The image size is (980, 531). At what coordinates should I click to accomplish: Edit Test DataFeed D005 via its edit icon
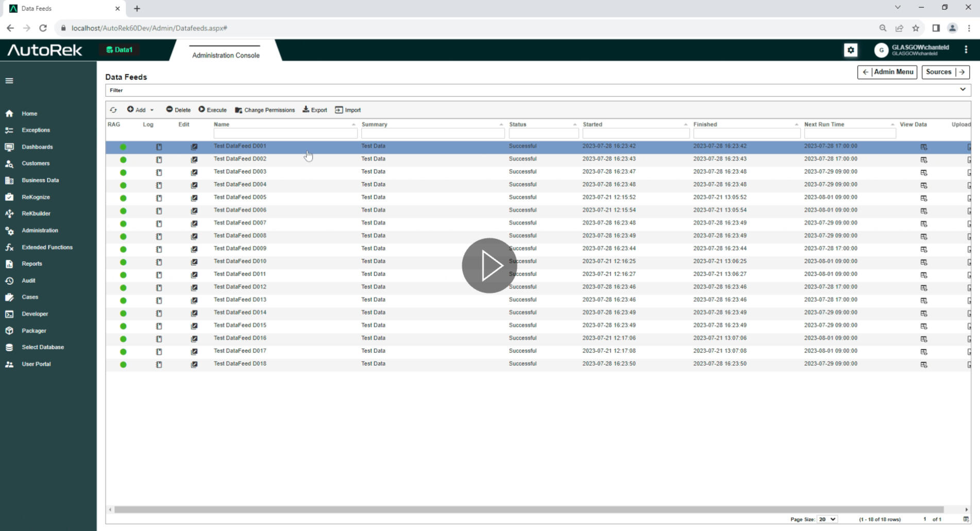point(194,198)
